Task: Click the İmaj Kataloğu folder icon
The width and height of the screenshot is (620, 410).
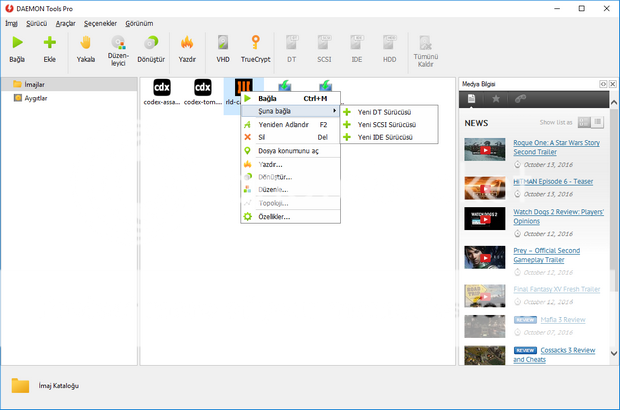Action: (20, 385)
